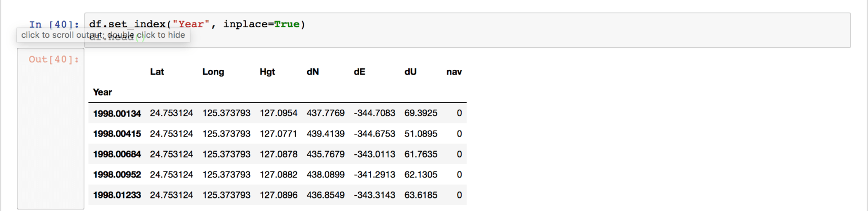Select index row 1998.00415
Image resolution: width=868 pixels, height=211 pixels.
tap(117, 134)
